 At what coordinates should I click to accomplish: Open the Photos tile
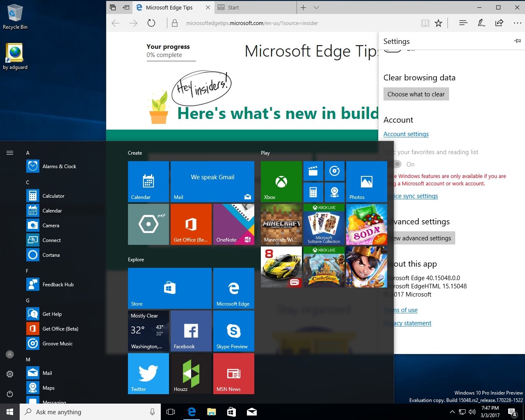coord(367,182)
